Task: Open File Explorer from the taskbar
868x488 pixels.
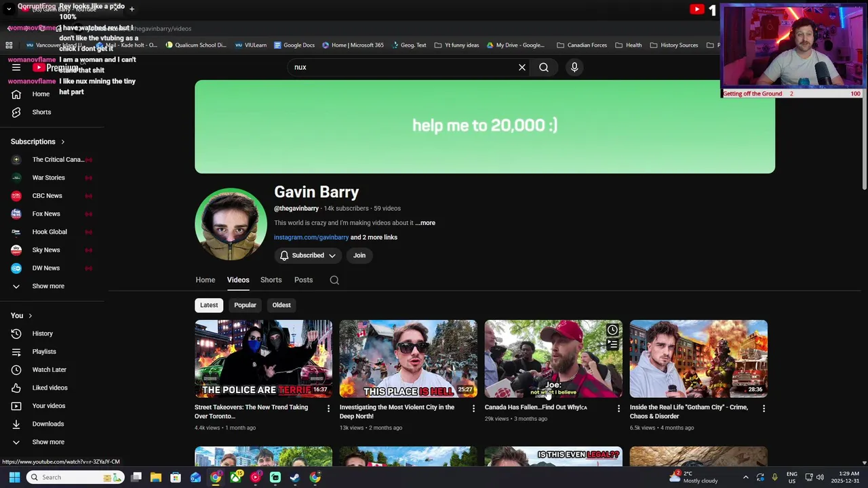Action: point(155,477)
